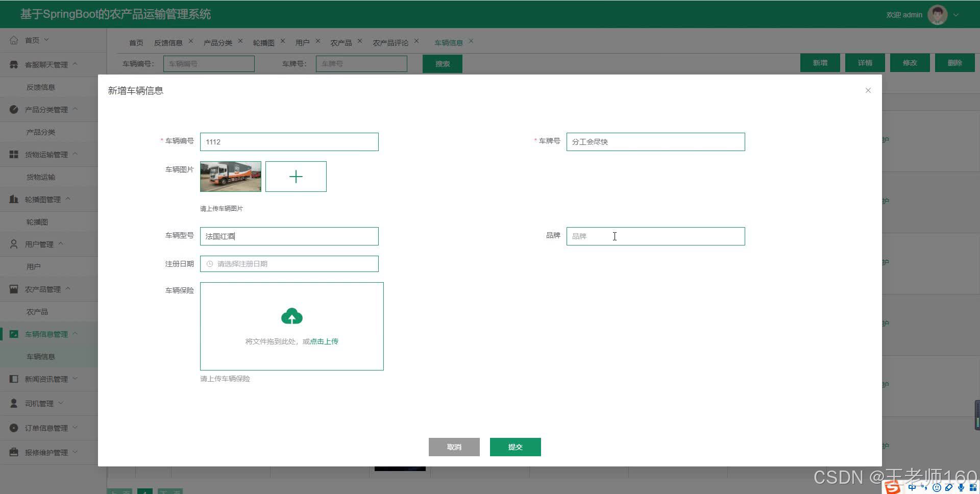The height and width of the screenshot is (494, 980).
Task: Click the 客服聊天管理 sidebar icon
Action: (14, 64)
